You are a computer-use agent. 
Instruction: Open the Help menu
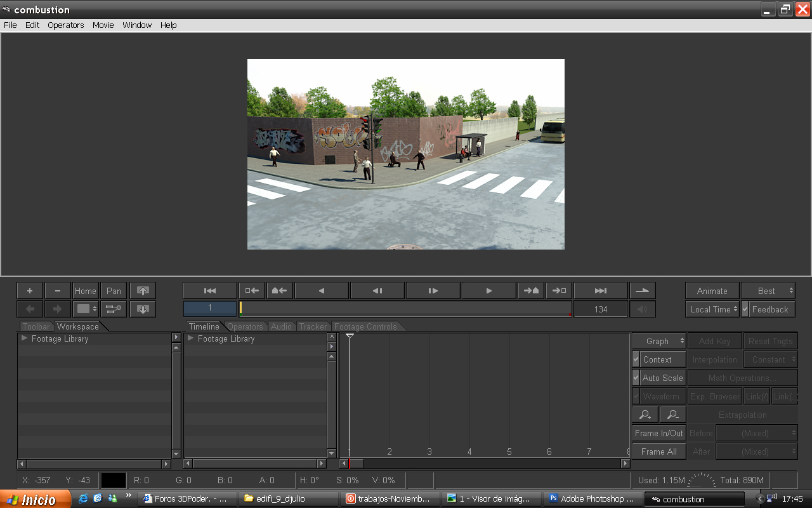tap(168, 25)
